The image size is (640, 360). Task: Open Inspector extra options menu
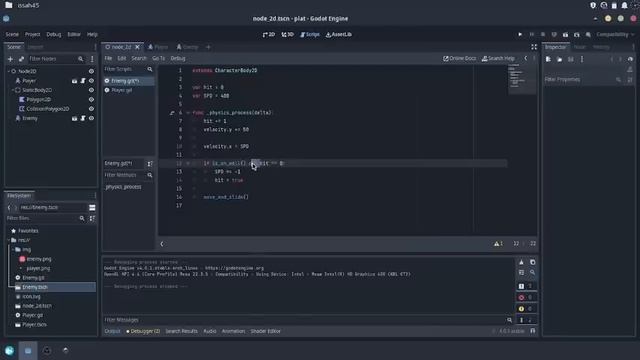tap(582, 59)
